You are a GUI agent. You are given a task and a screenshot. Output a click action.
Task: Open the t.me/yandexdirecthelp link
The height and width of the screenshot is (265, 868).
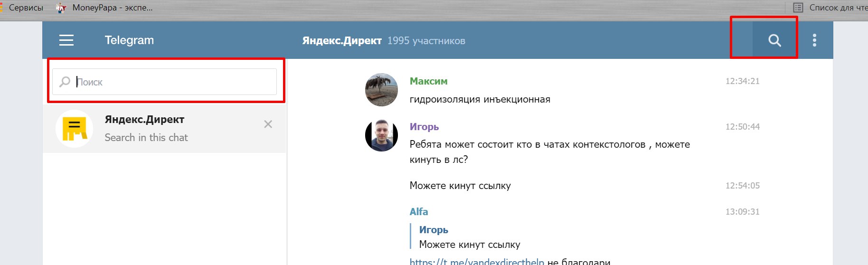coord(477,261)
